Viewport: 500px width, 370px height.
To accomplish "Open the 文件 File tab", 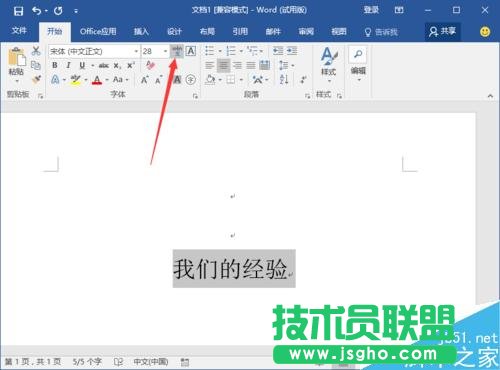I will (19, 31).
